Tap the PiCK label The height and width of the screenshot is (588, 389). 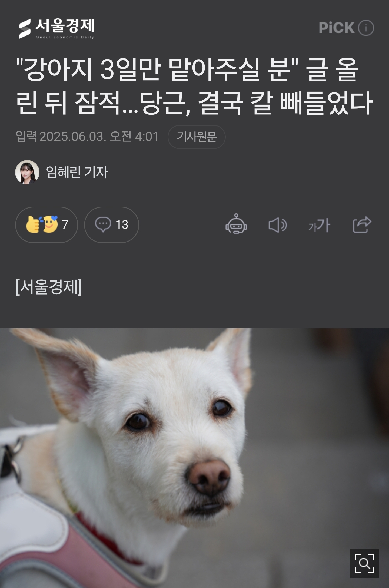pyautogui.click(x=337, y=28)
